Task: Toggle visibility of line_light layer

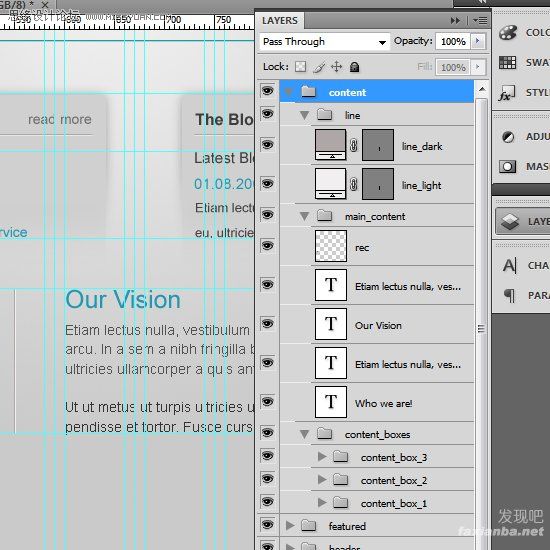Action: (268, 183)
